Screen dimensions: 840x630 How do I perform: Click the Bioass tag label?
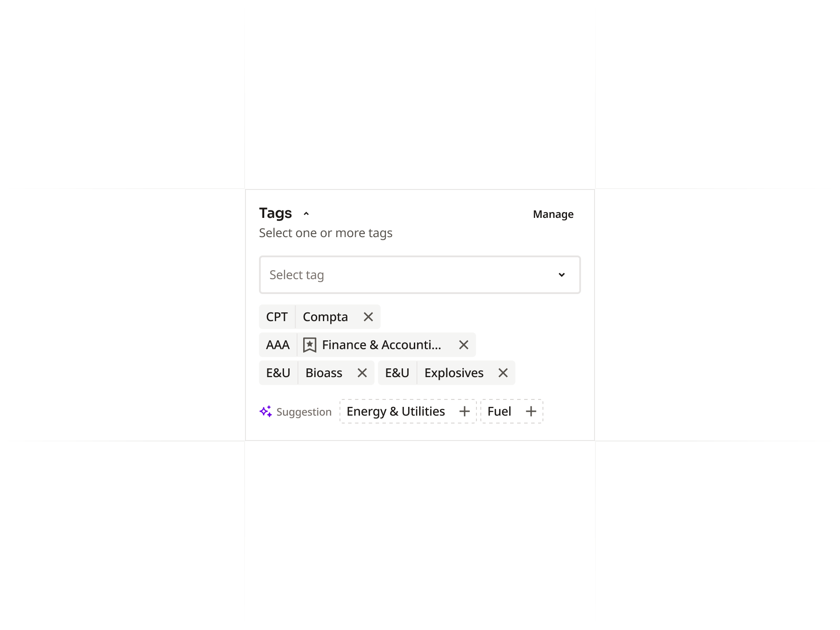(x=324, y=373)
